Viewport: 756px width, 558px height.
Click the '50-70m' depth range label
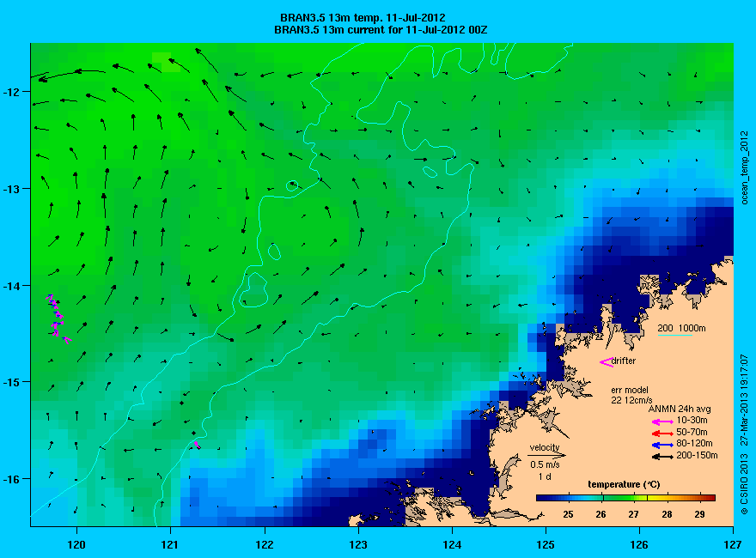pos(692,432)
